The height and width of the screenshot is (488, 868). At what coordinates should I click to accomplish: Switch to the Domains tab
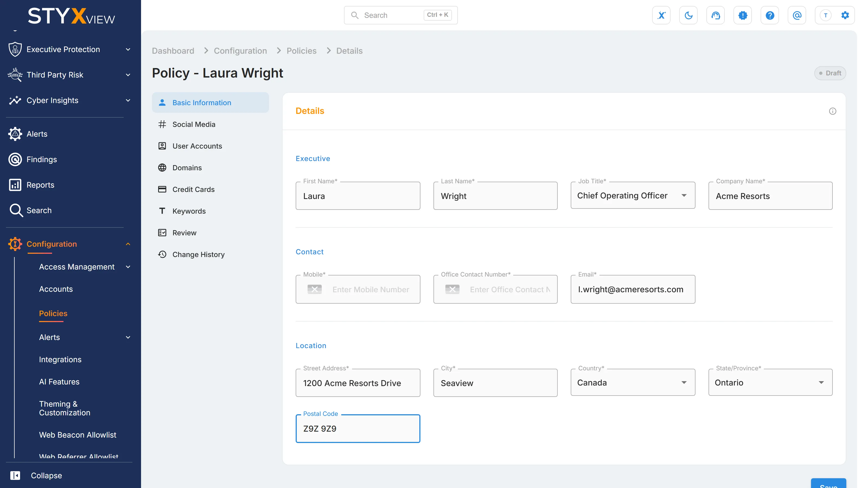point(210,168)
